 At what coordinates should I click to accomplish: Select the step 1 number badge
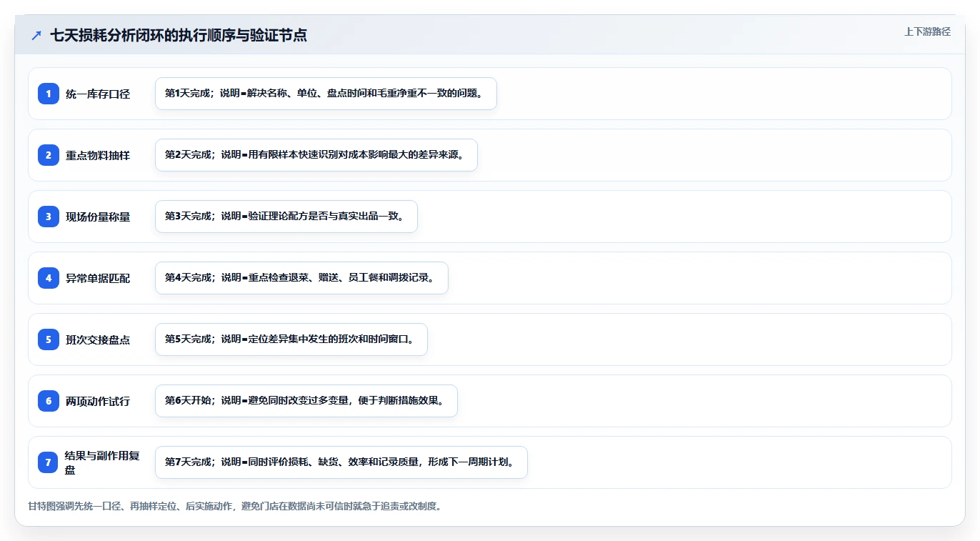click(x=49, y=94)
